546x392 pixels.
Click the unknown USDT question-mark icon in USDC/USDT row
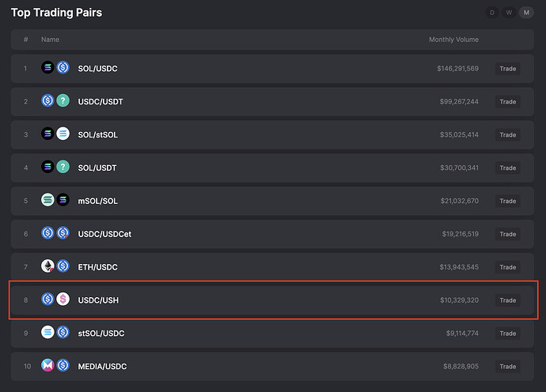[63, 100]
